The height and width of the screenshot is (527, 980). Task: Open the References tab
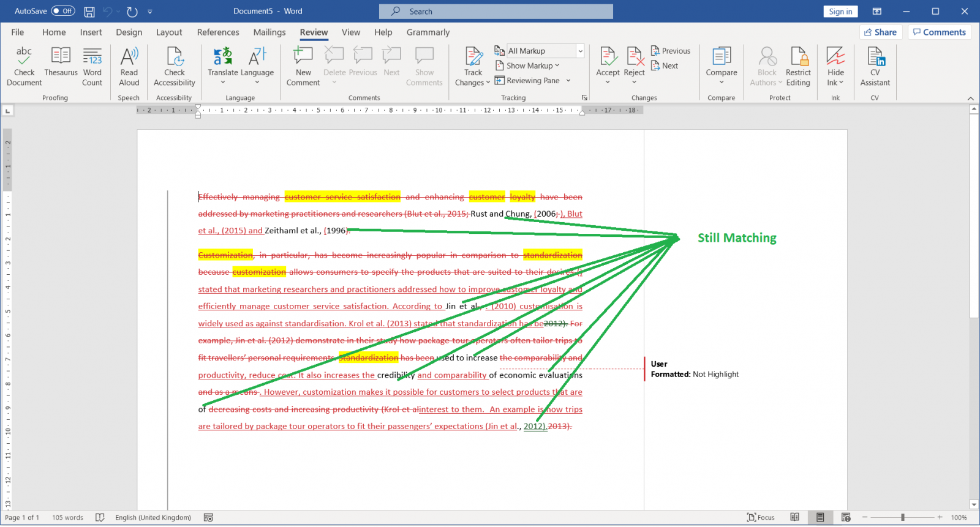point(218,32)
